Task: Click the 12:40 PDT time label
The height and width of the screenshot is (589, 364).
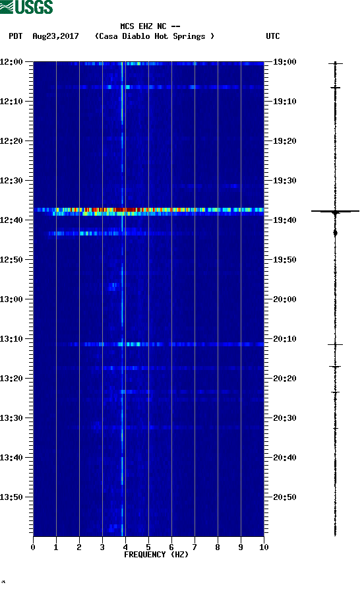Action: [11, 220]
